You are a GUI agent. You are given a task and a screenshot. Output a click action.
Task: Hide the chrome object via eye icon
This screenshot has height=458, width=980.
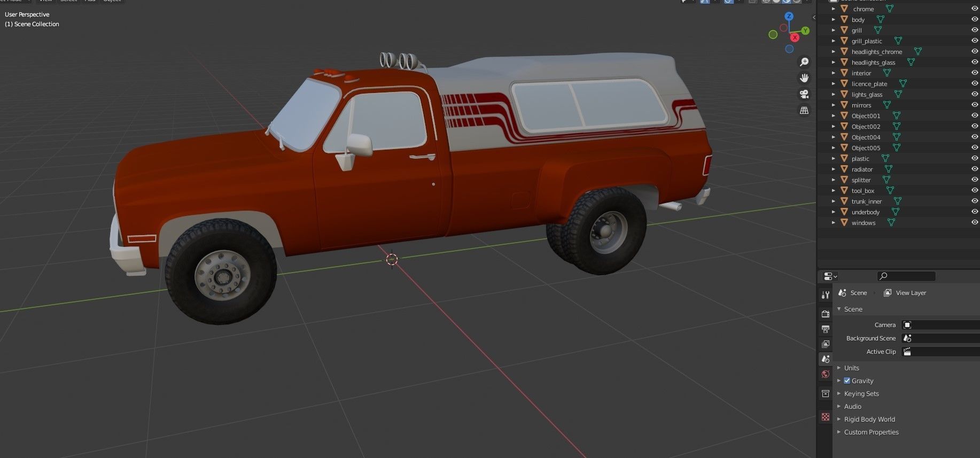[974, 9]
